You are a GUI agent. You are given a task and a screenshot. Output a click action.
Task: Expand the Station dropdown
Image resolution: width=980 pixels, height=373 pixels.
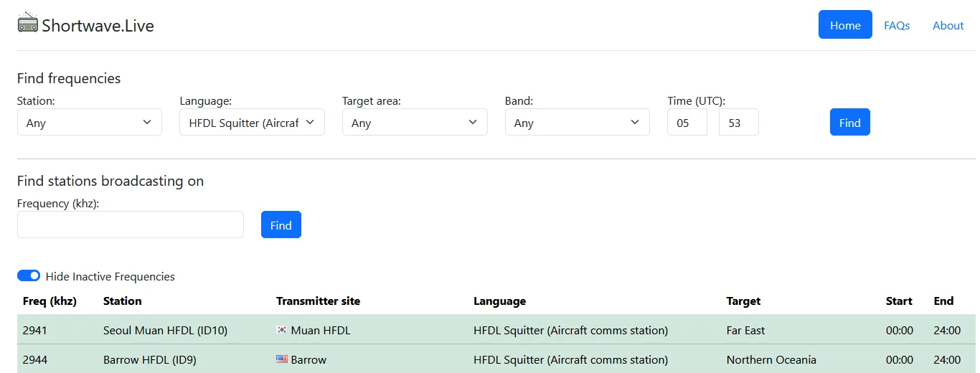(x=90, y=123)
